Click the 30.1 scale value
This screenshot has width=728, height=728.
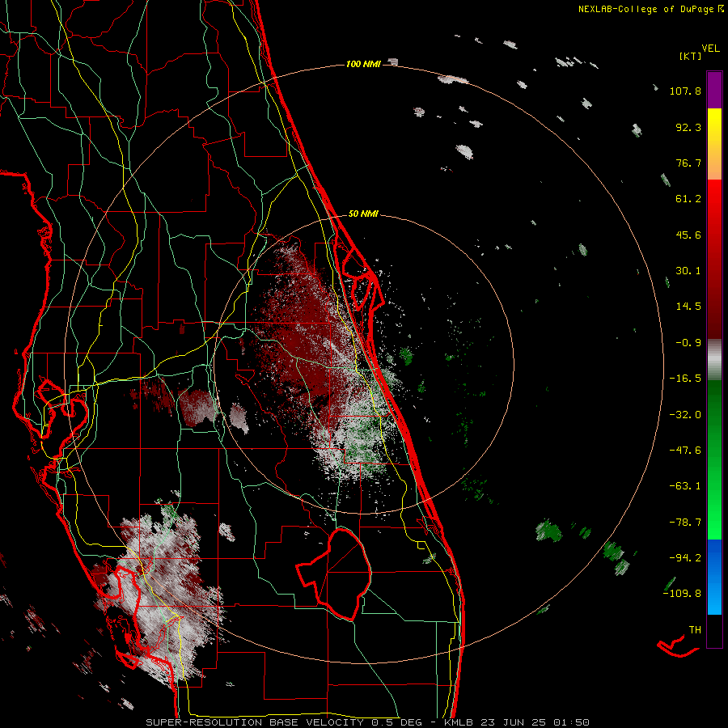(x=688, y=271)
